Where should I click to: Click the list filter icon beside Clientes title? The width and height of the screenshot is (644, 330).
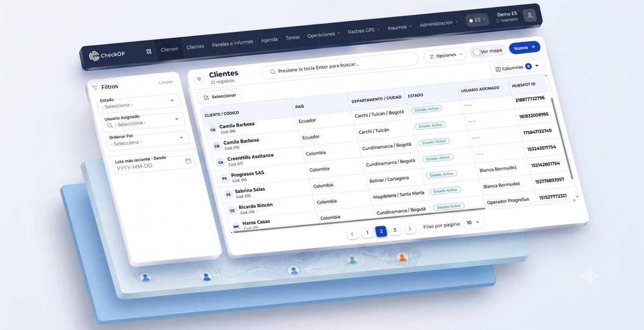(199, 79)
